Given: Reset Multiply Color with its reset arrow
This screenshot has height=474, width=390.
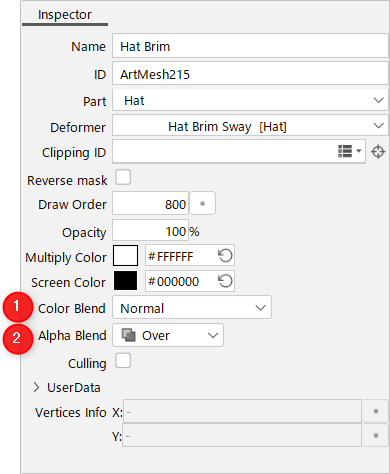Looking at the screenshot, I should point(225,256).
